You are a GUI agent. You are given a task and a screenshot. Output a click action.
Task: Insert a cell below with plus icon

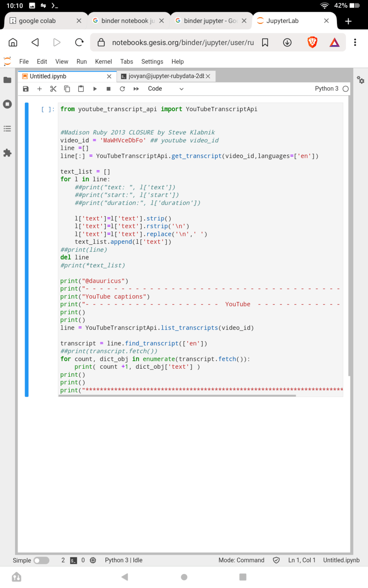tap(39, 89)
